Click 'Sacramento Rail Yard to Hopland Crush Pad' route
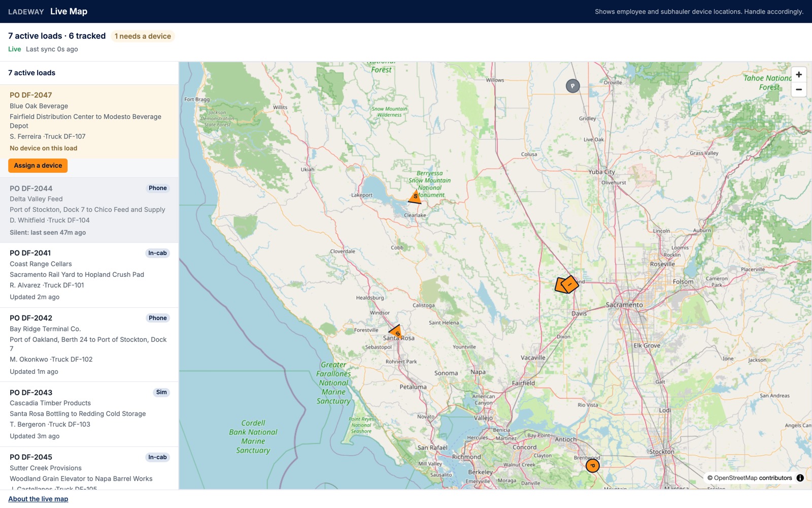 click(77, 275)
